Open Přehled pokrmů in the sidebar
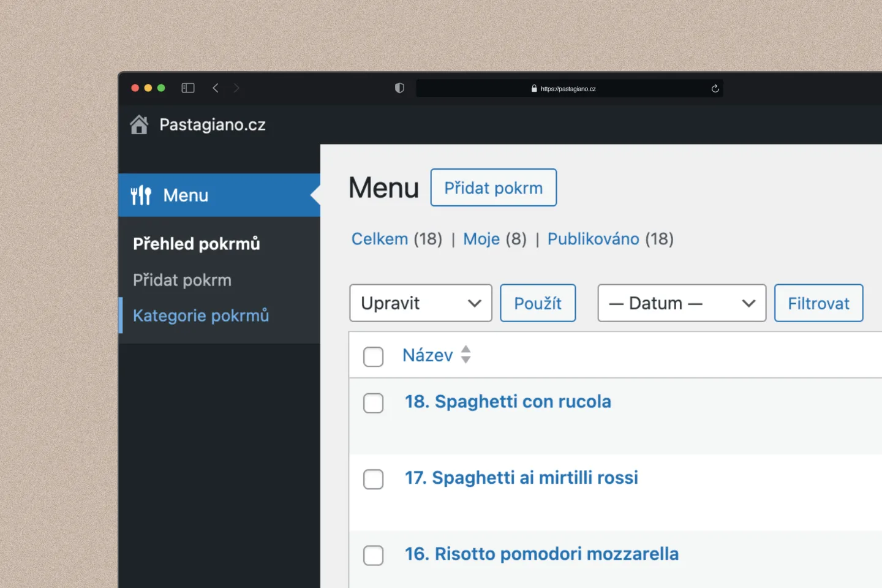Image resolution: width=882 pixels, height=588 pixels. [x=197, y=244]
